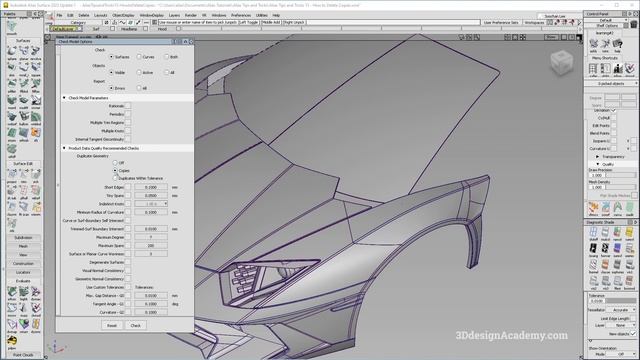Enable Use Custom Tolerances checkbox
This screenshot has height=360, width=640.
128,287
